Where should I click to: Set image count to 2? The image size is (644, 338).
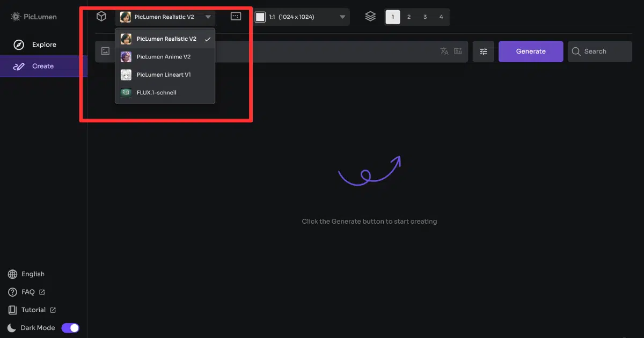409,17
